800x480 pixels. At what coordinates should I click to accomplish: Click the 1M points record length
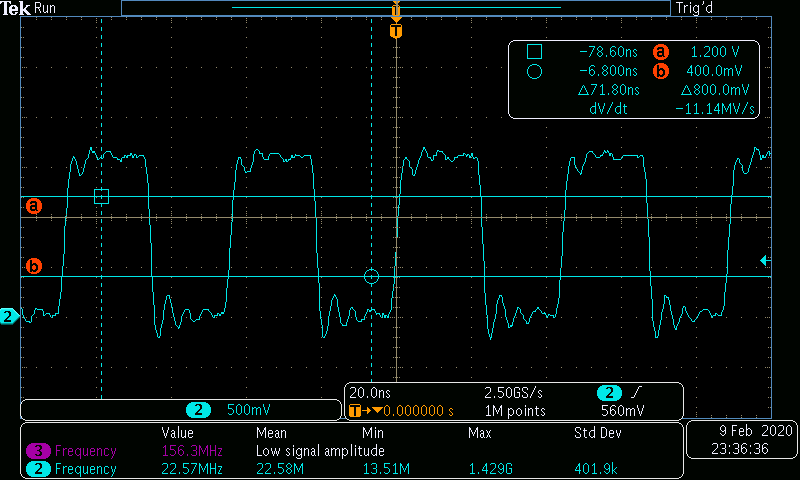click(515, 411)
